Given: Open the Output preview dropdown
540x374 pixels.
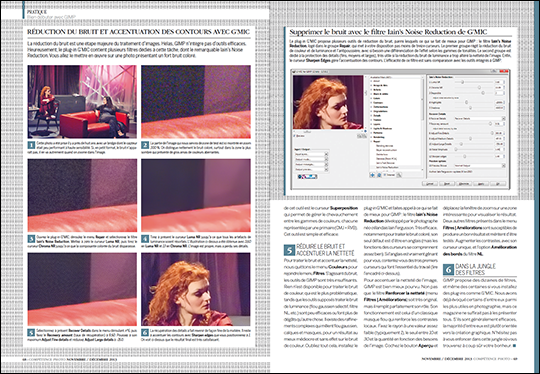Looking at the screenshot, I should (x=311, y=169).
